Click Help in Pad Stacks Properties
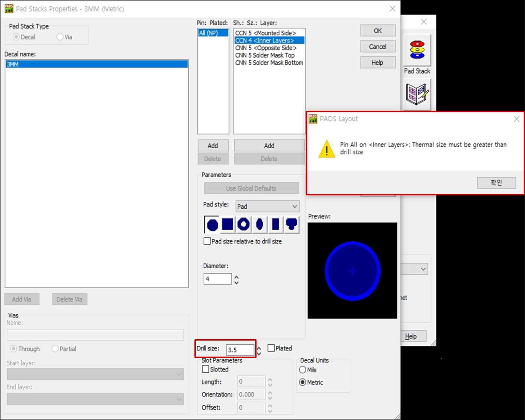The width and height of the screenshot is (525, 420). [x=378, y=63]
